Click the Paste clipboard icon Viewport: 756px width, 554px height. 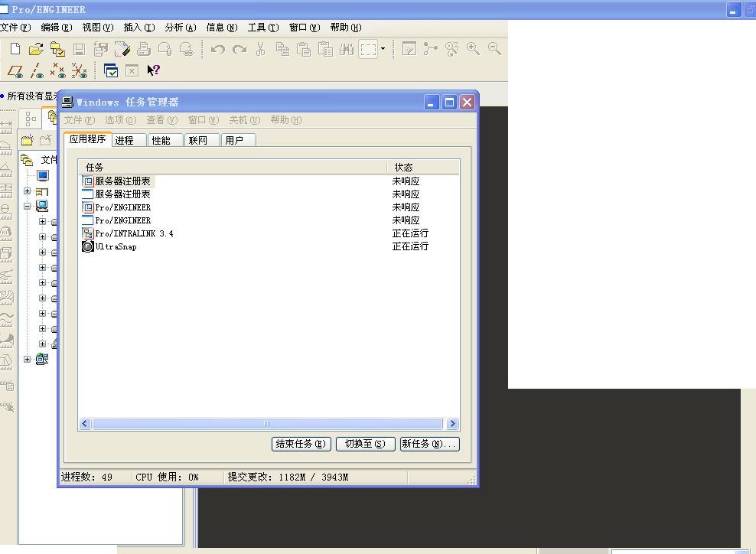pos(304,49)
